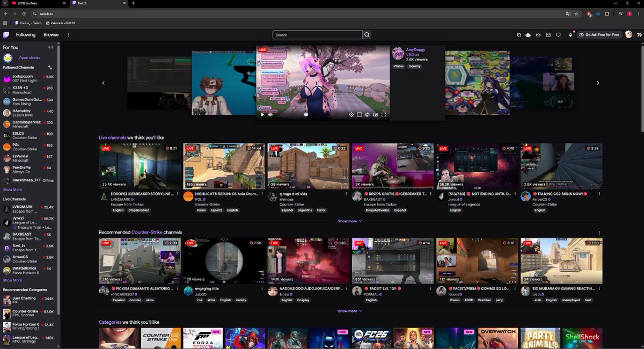Image resolution: width=644 pixels, height=349 pixels.
Task: Reload the page in browser
Action: [23, 13]
